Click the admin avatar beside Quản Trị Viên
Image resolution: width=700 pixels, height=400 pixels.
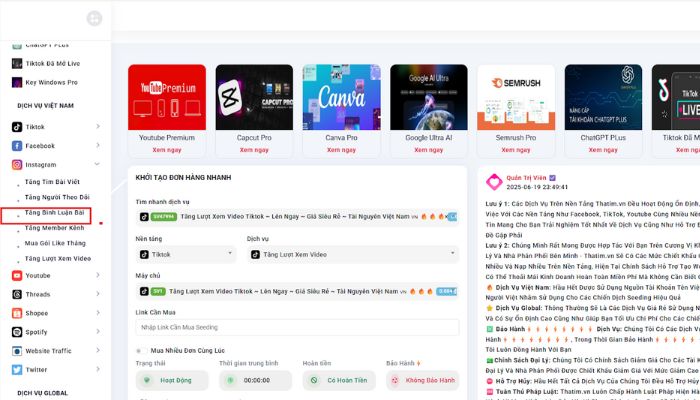pyautogui.click(x=494, y=182)
